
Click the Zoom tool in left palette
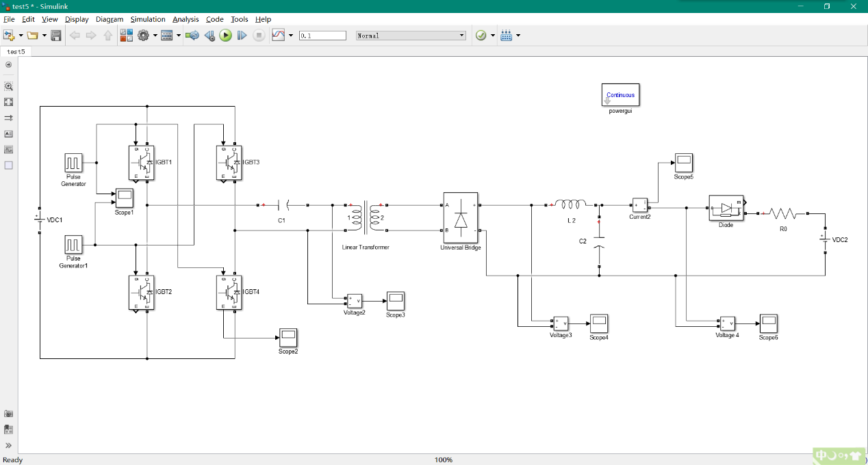[9, 87]
